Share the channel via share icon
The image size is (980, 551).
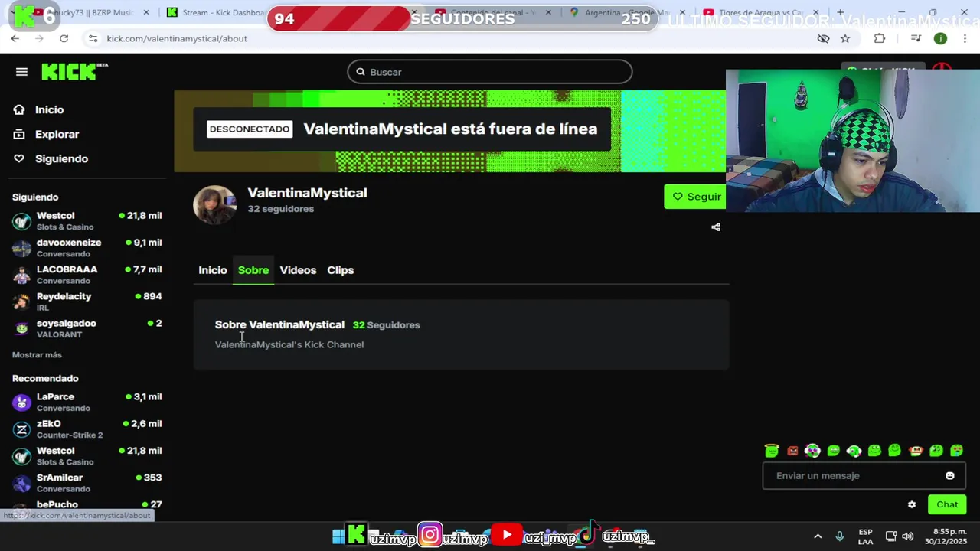click(716, 227)
